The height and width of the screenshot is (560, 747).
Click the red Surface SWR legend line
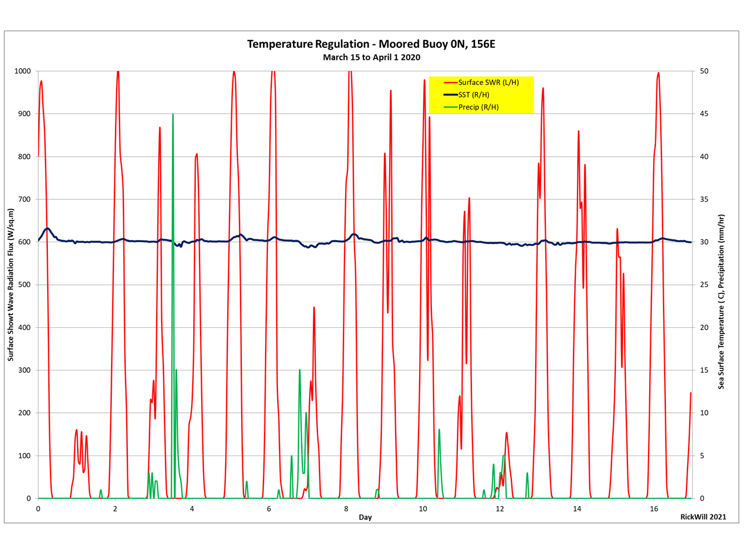[450, 82]
